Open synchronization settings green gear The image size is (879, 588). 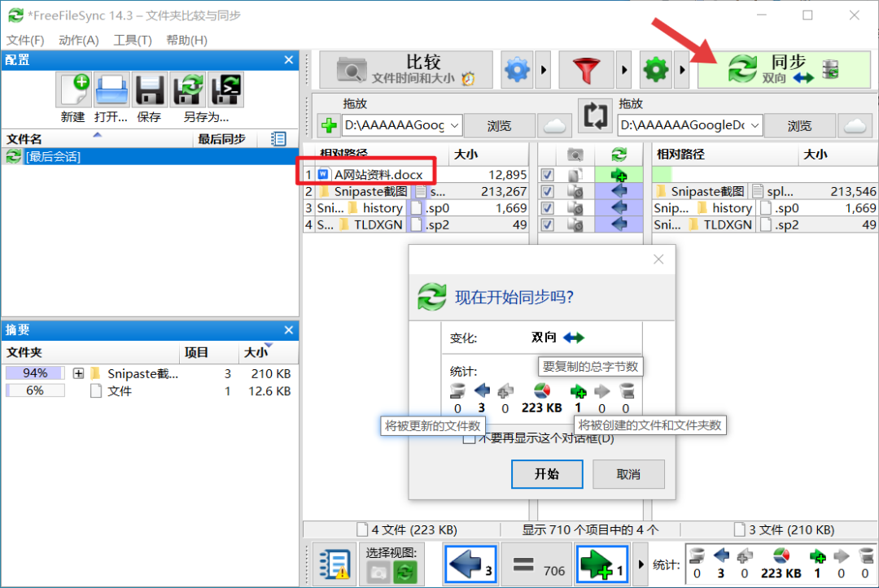656,70
